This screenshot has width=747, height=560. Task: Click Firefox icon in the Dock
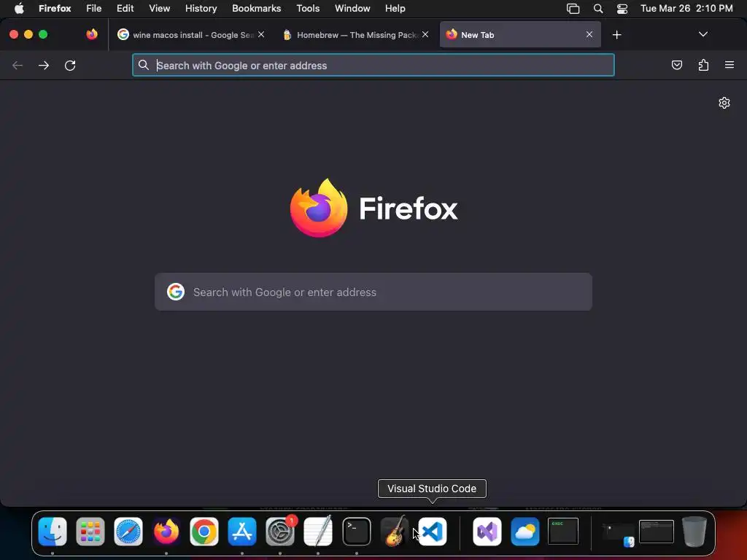[x=166, y=532]
